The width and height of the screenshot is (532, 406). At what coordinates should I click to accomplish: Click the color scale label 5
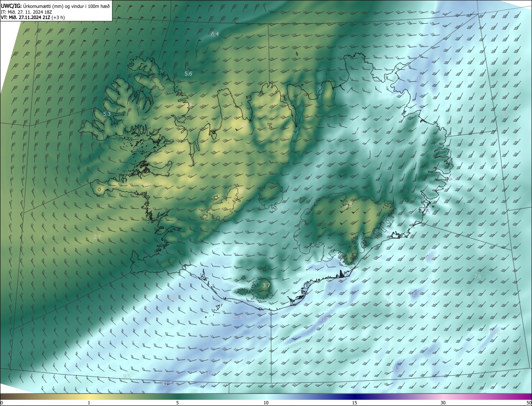tap(177, 403)
